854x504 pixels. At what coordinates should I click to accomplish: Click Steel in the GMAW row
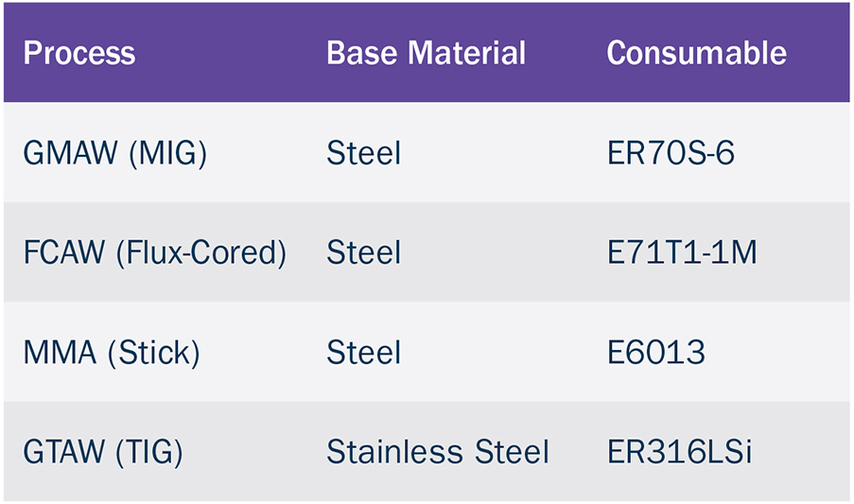364,153
